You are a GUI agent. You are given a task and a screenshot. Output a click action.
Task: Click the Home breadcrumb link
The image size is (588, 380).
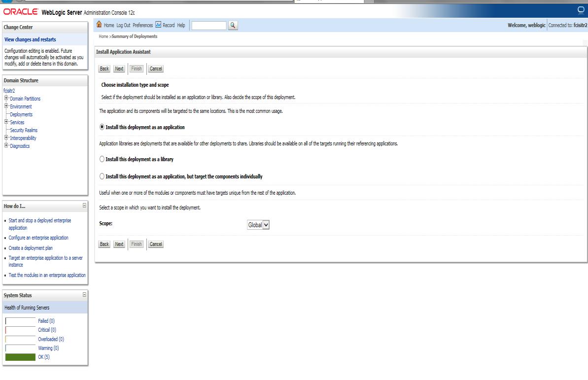103,36
